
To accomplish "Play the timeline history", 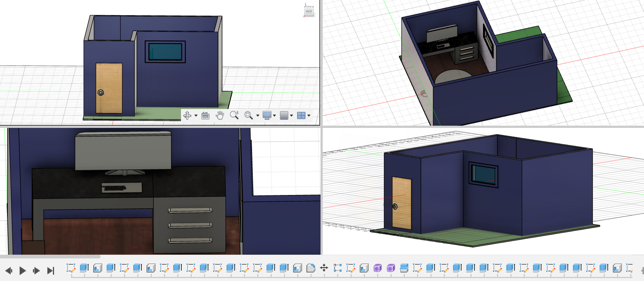I will pyautogui.click(x=23, y=271).
